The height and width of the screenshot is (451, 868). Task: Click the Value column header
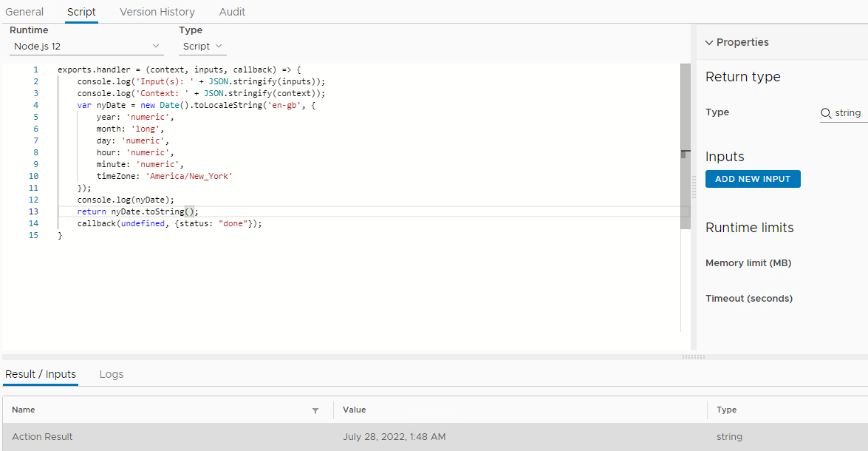pyautogui.click(x=355, y=410)
